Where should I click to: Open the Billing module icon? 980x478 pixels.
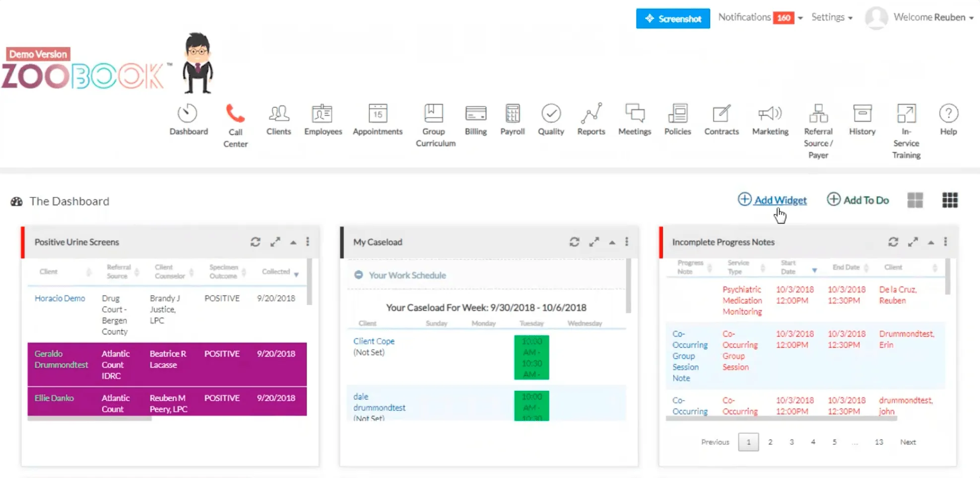[475, 114]
